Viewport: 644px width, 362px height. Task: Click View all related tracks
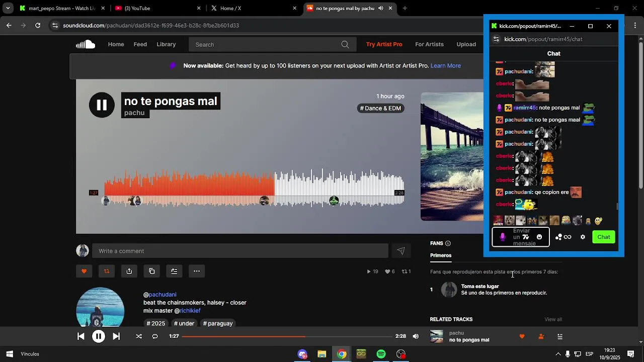click(553, 319)
